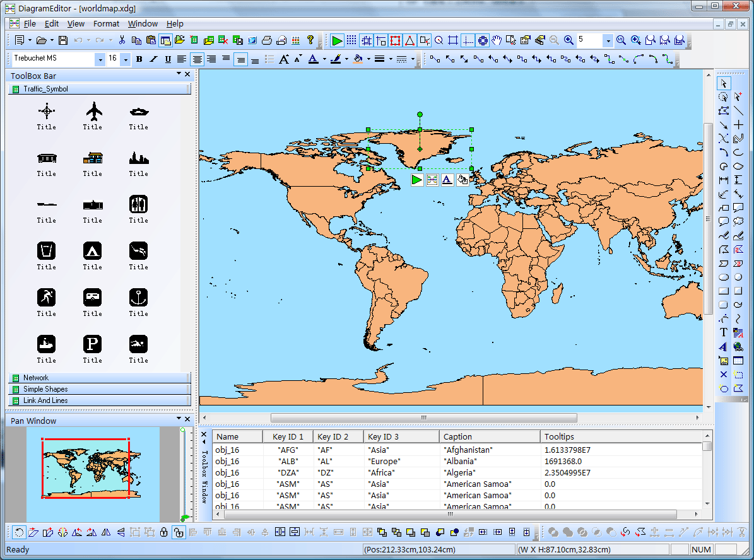
Task: Open the zoom level dropdown showing 5
Action: point(608,41)
